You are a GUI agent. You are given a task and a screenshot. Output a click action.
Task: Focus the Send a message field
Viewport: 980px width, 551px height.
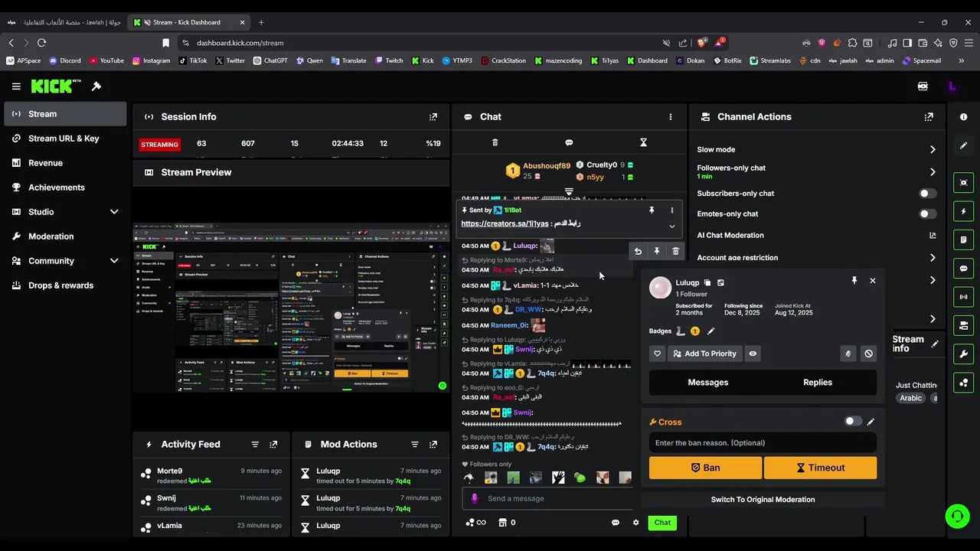547,498
